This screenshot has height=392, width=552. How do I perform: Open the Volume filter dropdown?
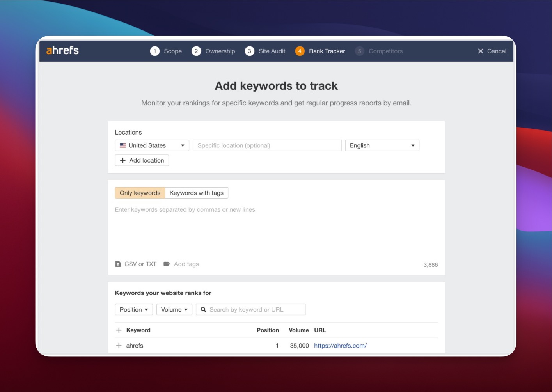pyautogui.click(x=174, y=309)
